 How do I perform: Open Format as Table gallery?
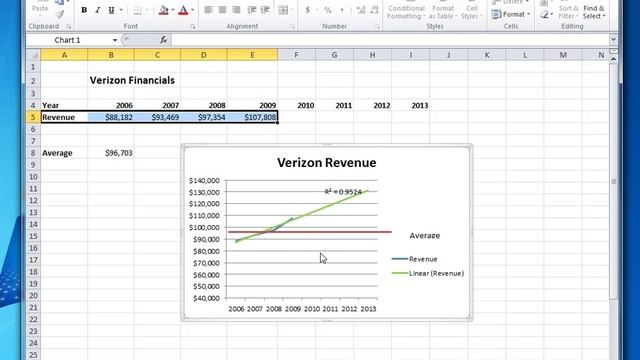click(443, 11)
